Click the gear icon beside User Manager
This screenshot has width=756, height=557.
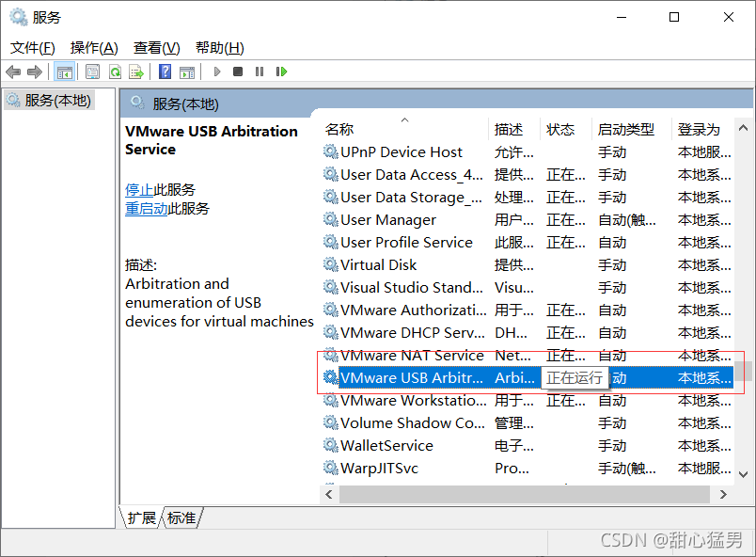(x=330, y=219)
